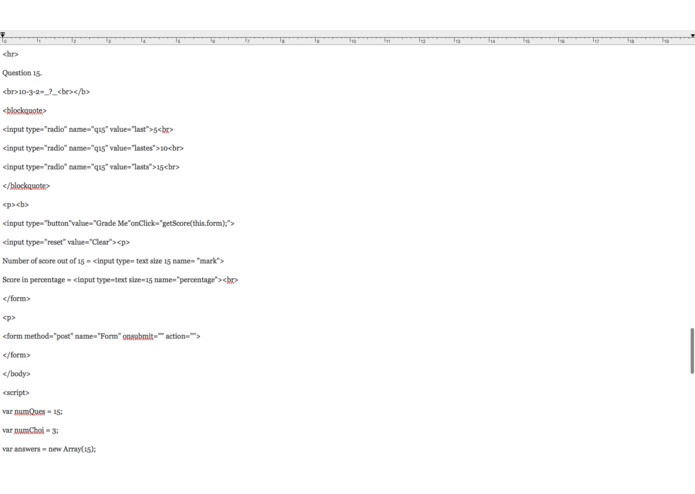Image resolution: width=695 pixels, height=494 pixels.
Task: Click the ruler at the 10 mark
Action: coord(353,40)
